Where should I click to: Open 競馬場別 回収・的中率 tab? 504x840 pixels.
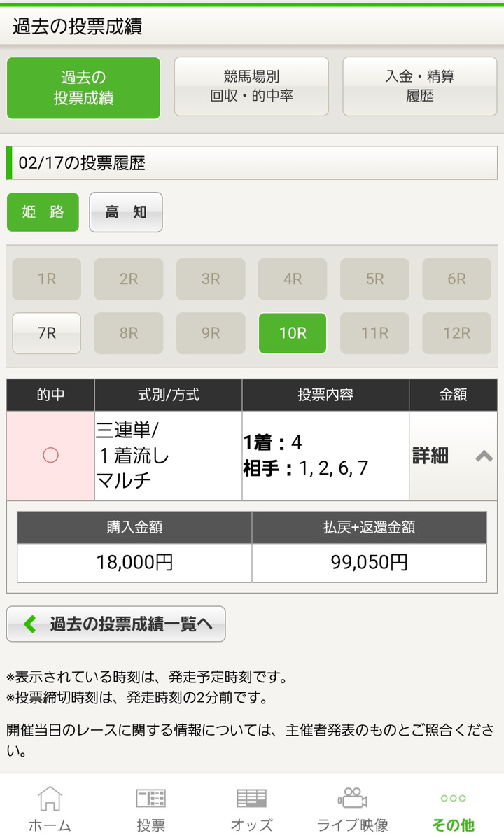coord(251,87)
